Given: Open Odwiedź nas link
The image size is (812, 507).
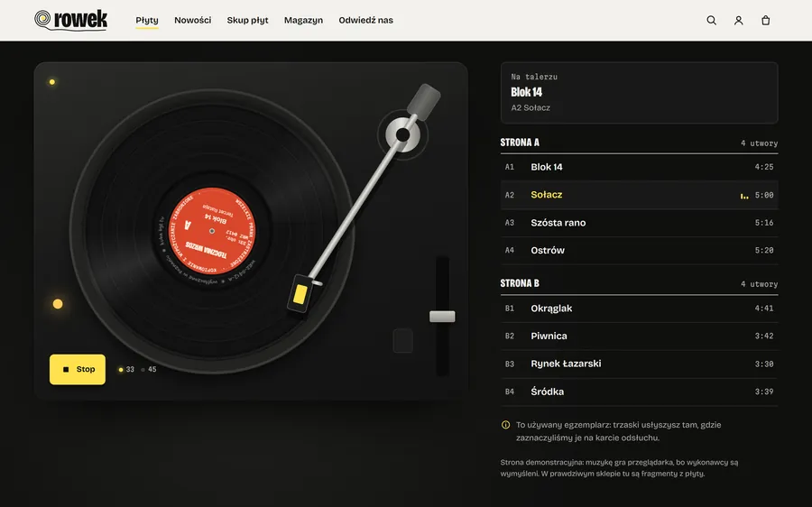Looking at the screenshot, I should tap(365, 20).
